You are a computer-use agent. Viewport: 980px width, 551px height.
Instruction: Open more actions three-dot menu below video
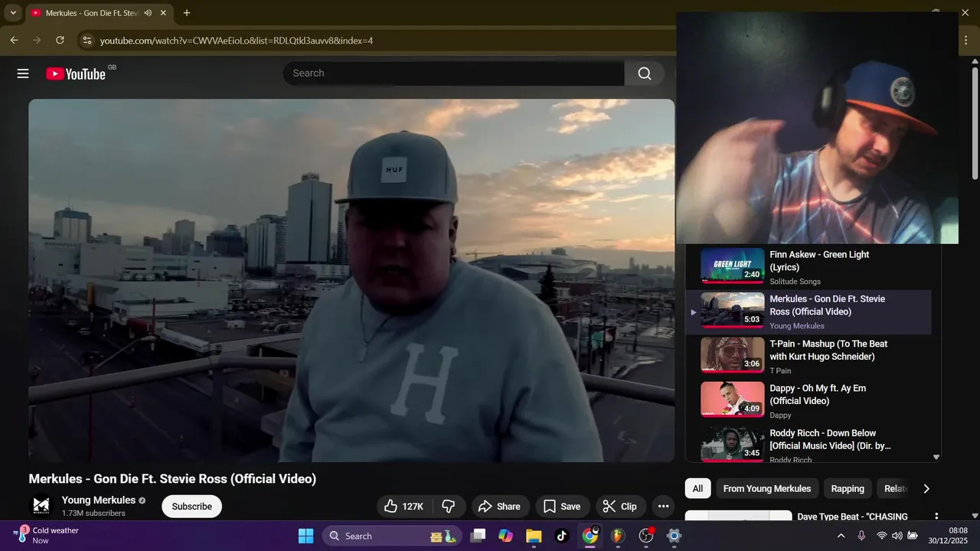pos(663,506)
